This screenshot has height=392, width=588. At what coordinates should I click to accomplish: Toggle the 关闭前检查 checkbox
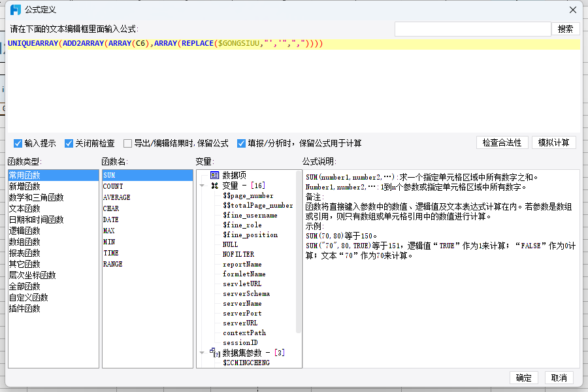pos(69,143)
